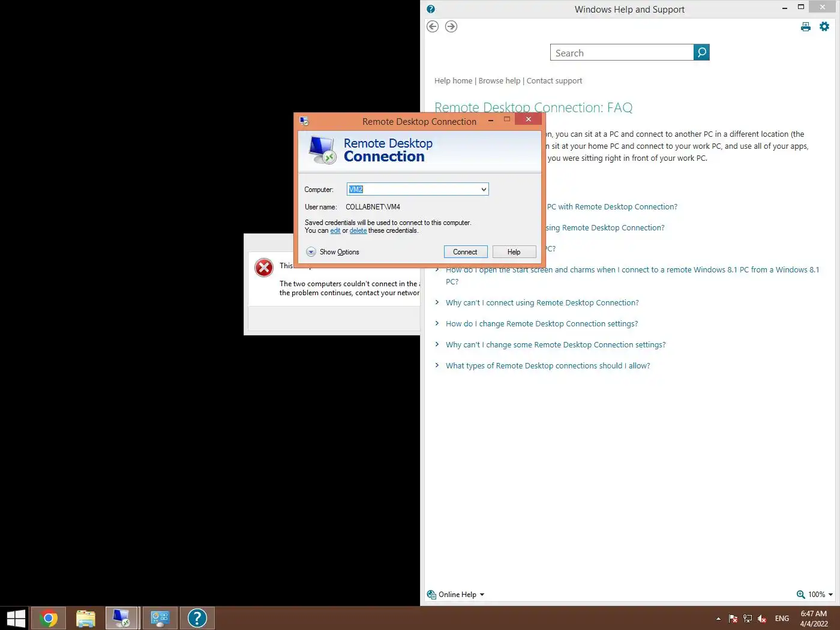Click the Connect button

click(465, 252)
